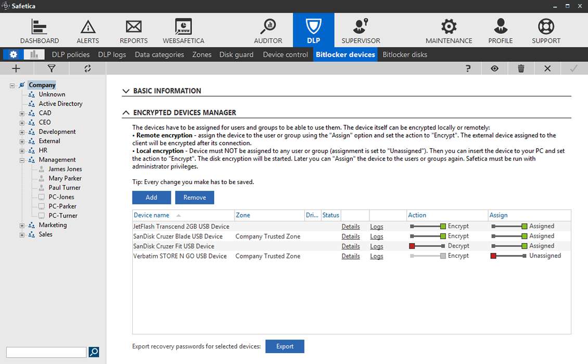Toggle the eye visibility icon
588x364 pixels.
[494, 68]
